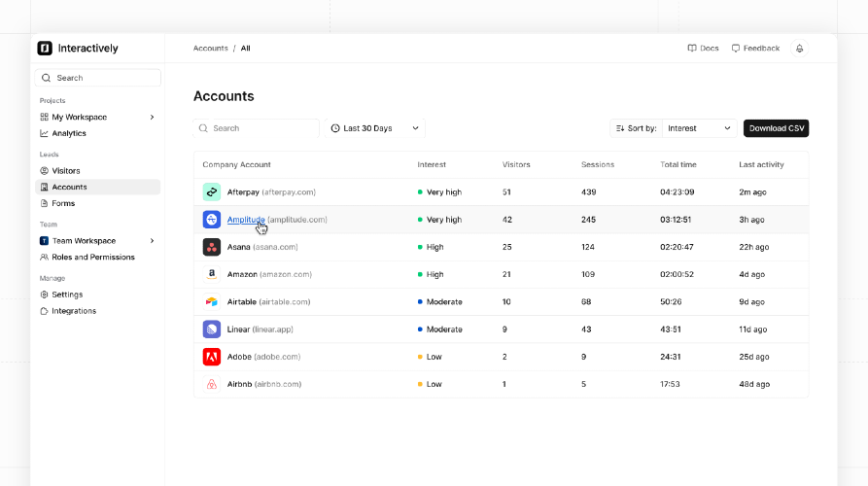The image size is (868, 486).
Task: Click the Airbnb company logo
Action: click(x=212, y=384)
